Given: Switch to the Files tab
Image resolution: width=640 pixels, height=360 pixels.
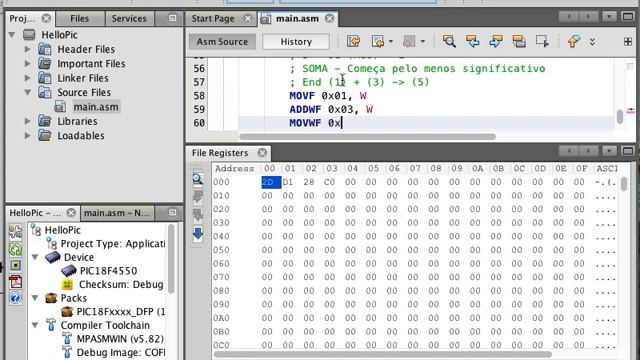Looking at the screenshot, I should click(x=79, y=18).
